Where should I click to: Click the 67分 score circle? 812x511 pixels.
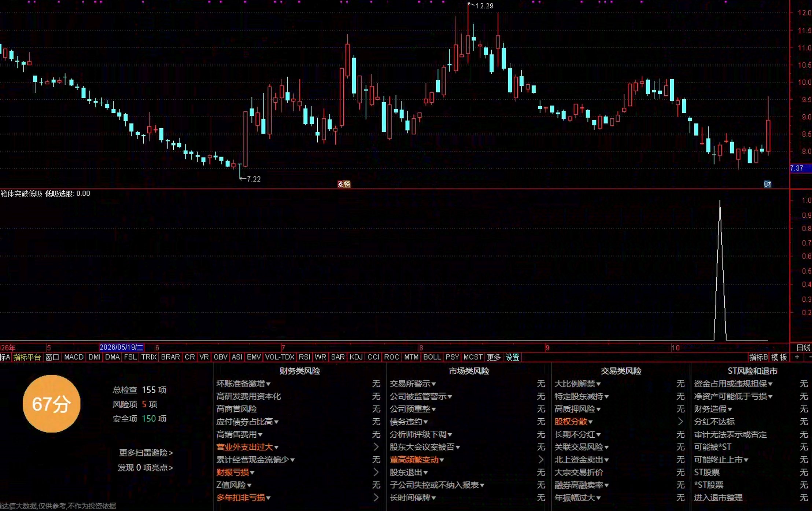pyautogui.click(x=51, y=404)
